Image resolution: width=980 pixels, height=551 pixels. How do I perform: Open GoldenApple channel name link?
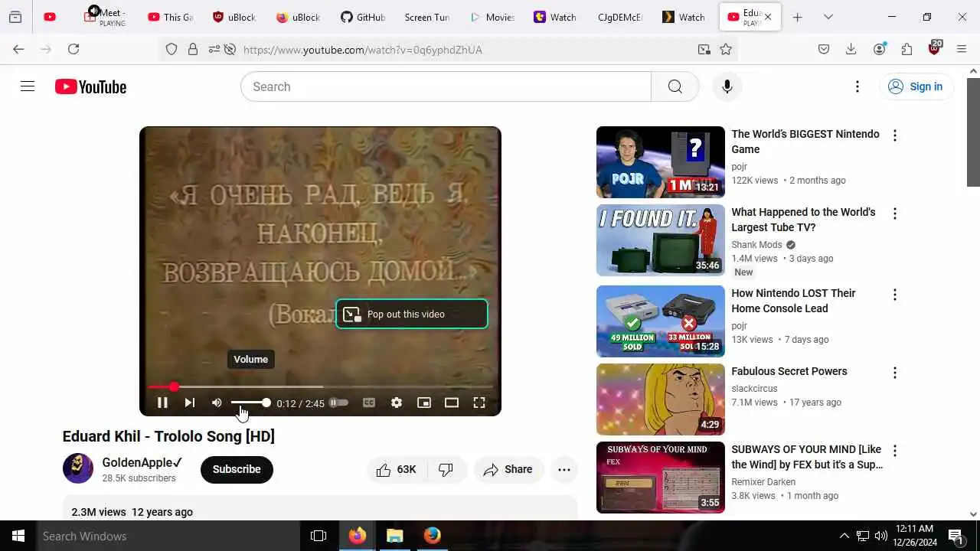click(142, 462)
